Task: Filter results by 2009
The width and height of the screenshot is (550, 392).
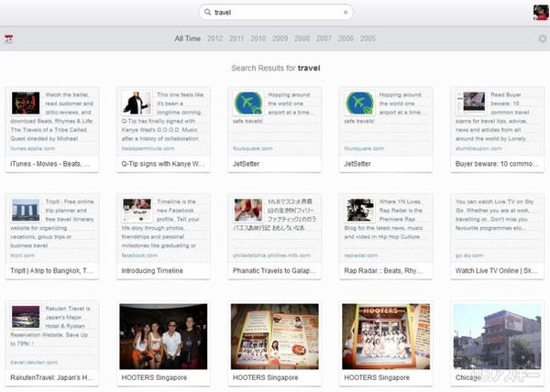Action: 280,38
